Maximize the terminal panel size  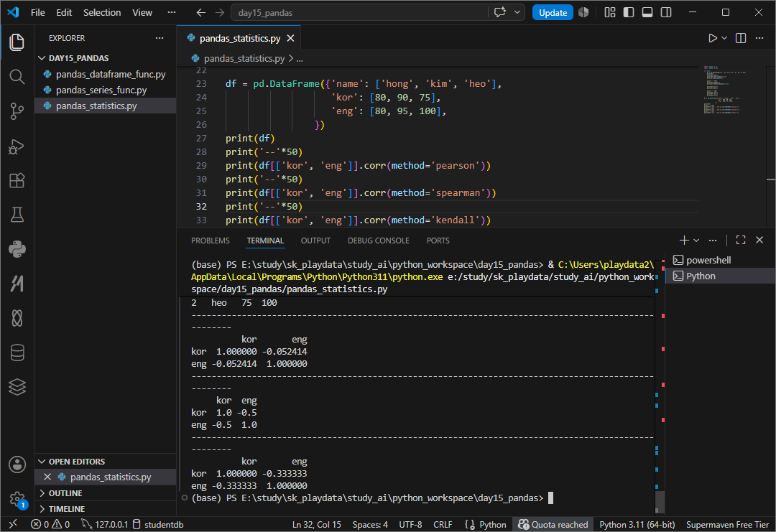click(740, 240)
